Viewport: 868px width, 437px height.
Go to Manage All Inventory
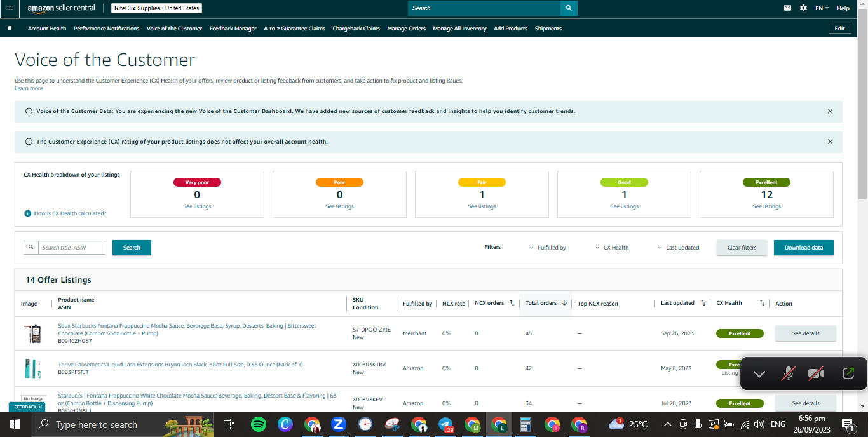click(x=460, y=29)
